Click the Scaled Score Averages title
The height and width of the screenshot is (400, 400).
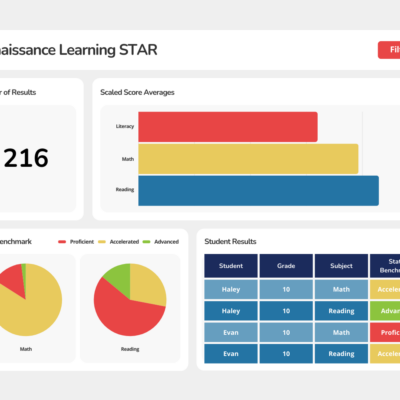point(137,92)
